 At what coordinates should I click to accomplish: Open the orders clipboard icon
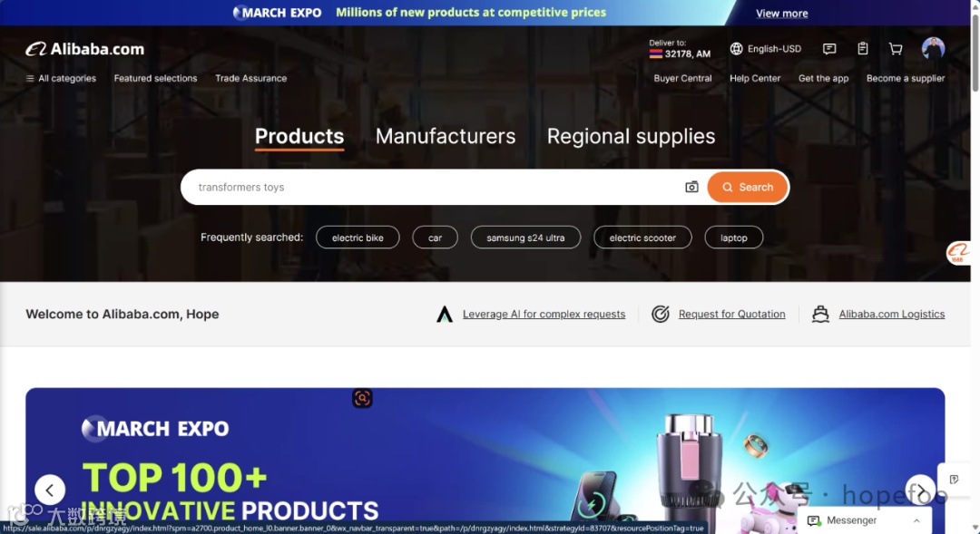[x=863, y=49]
